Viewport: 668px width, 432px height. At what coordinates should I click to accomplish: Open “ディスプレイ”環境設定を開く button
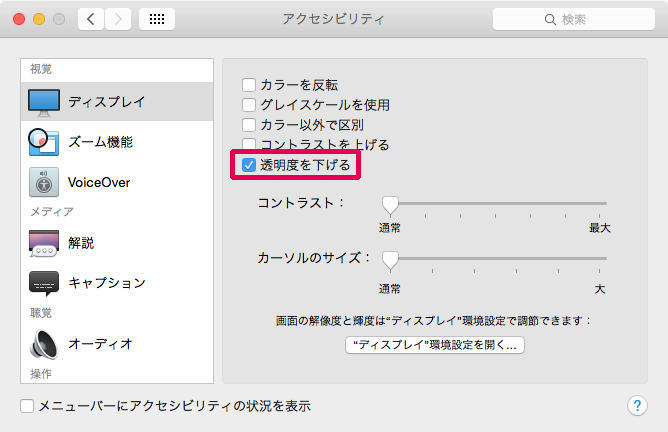point(435,345)
